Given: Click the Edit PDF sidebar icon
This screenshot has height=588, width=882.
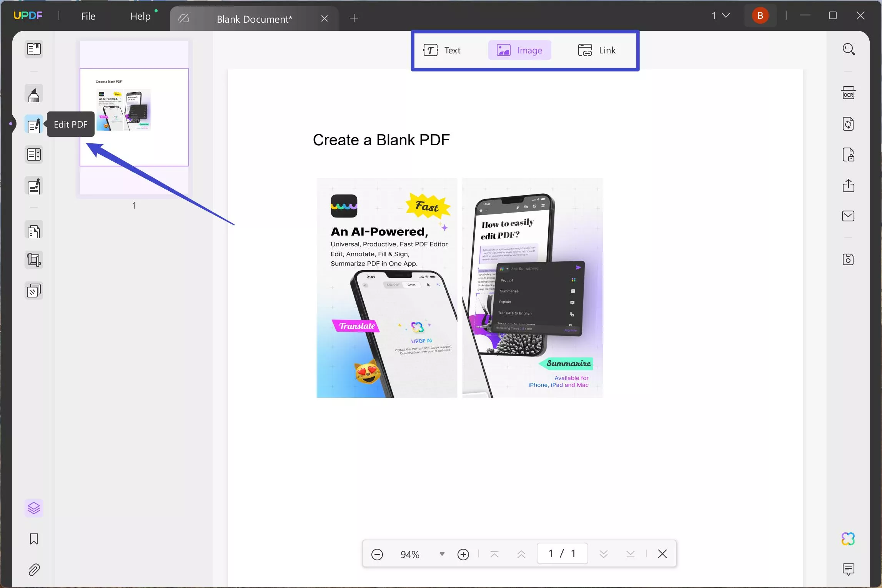Looking at the screenshot, I should tap(34, 125).
